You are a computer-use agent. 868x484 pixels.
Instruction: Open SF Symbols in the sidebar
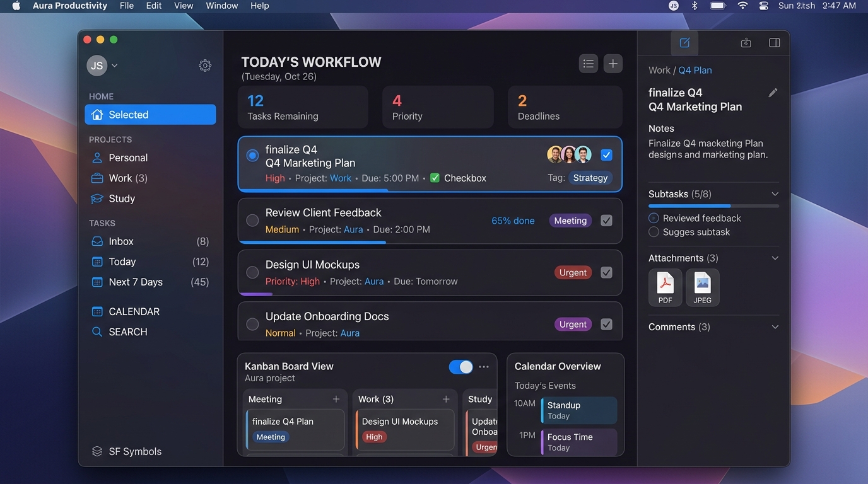[x=127, y=451]
